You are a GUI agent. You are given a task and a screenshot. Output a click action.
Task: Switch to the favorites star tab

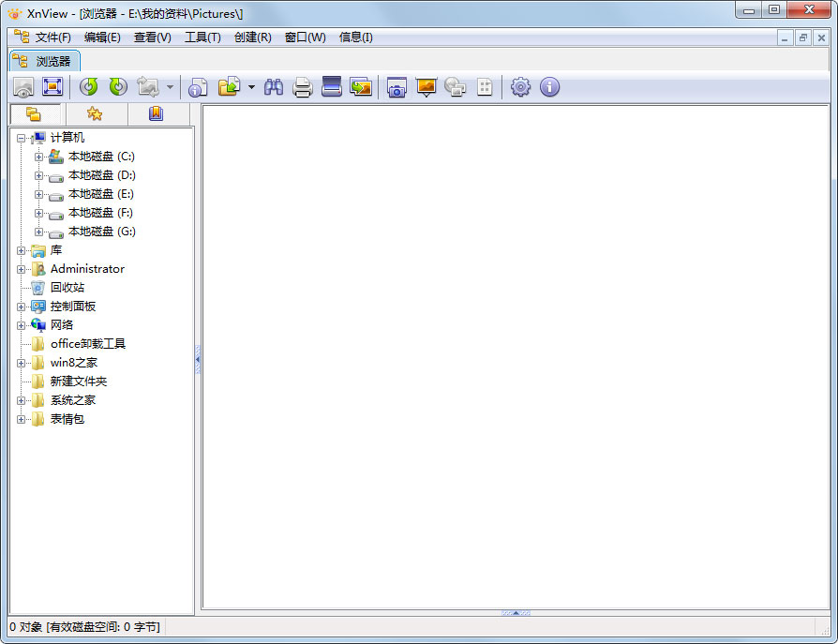click(95, 113)
